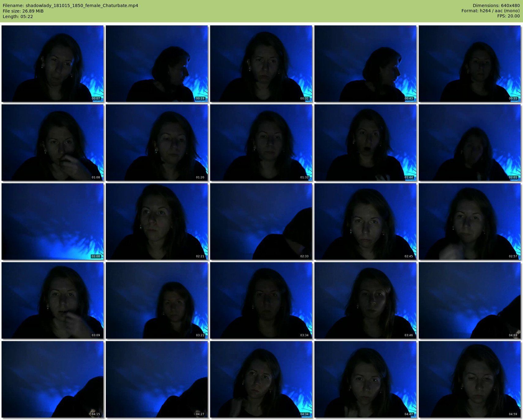Click the 'Format: h264 / aac (mono)' text
The height and width of the screenshot is (420, 523).
click(x=491, y=11)
